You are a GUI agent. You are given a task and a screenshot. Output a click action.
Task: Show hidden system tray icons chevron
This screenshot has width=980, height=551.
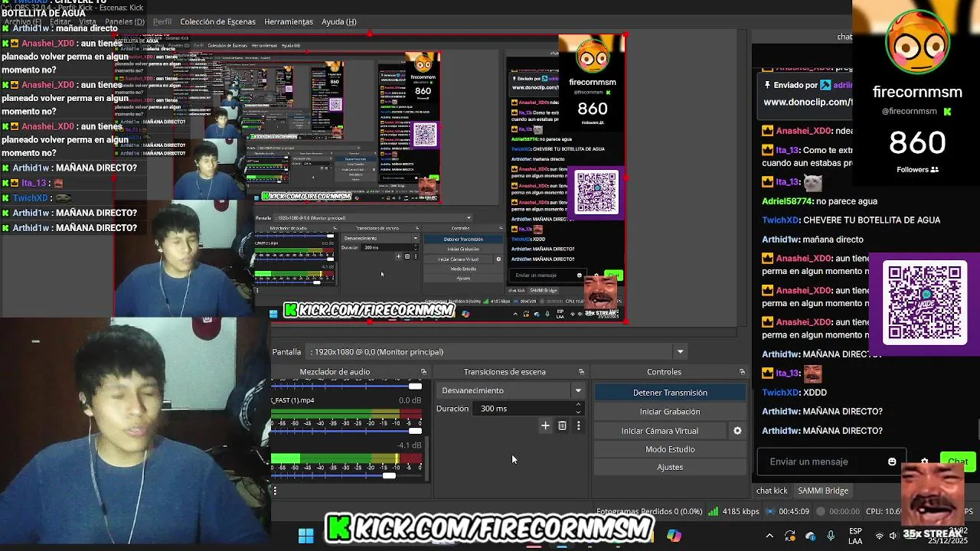[x=769, y=536]
